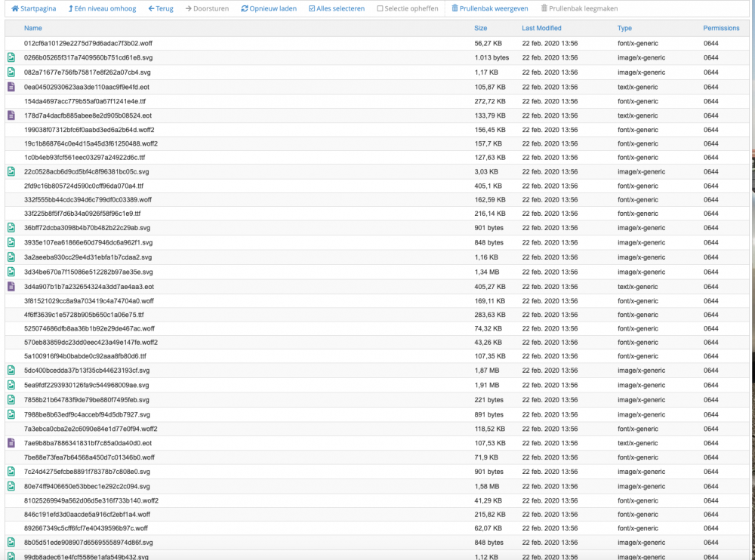Click the green image icon next to 5dc400bcedda37b13f35cb44623193cf.svg

point(11,370)
